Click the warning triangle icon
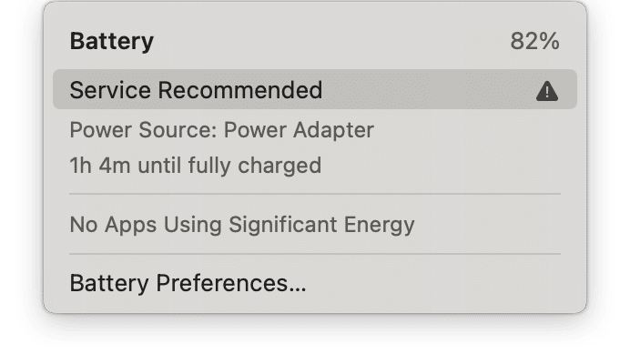Screen dimensions: 630x364 pyautogui.click(x=546, y=90)
